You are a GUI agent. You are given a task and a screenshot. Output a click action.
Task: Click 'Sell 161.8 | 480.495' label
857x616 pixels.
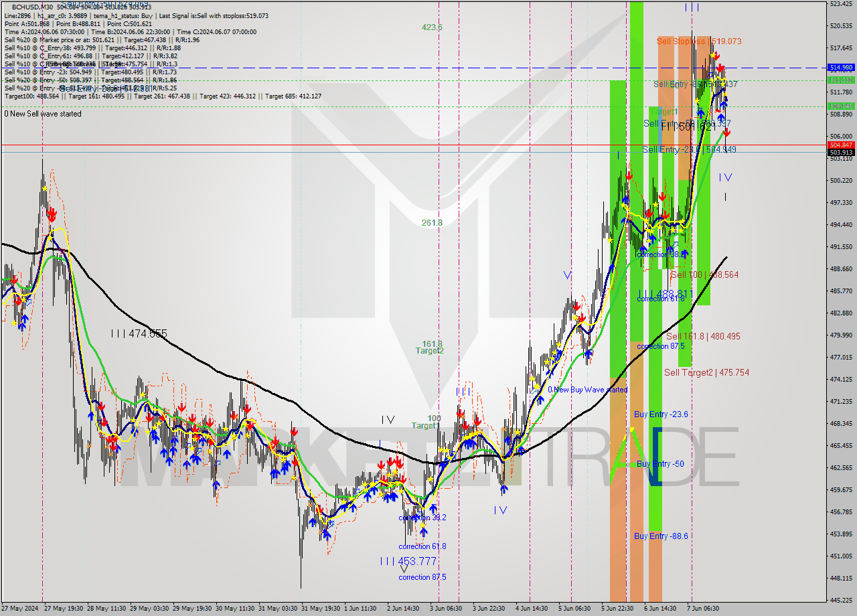pos(703,337)
